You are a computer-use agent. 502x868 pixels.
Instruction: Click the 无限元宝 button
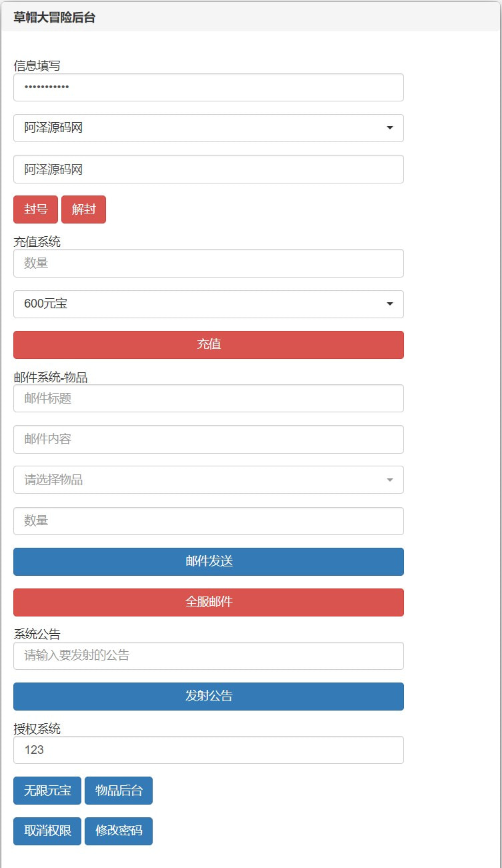click(47, 791)
